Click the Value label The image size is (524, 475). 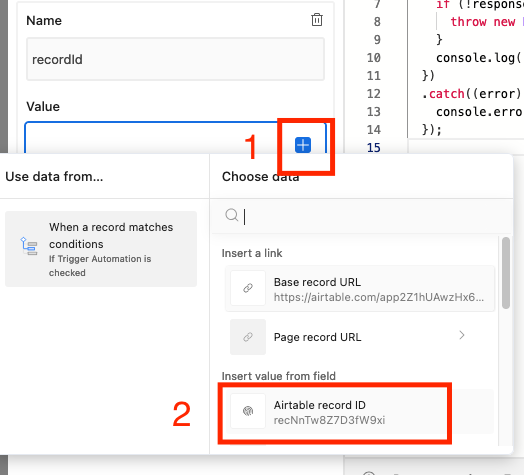[x=43, y=106]
